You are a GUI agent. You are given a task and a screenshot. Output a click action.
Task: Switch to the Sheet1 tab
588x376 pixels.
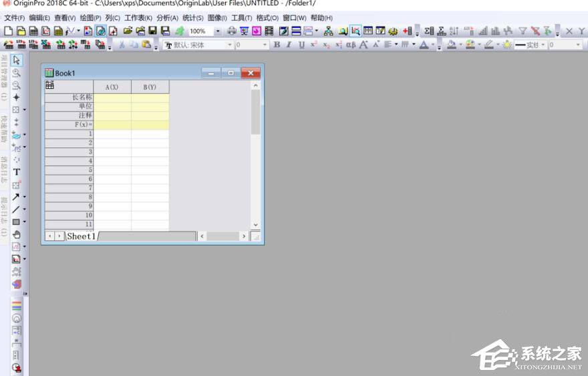pyautogui.click(x=81, y=236)
